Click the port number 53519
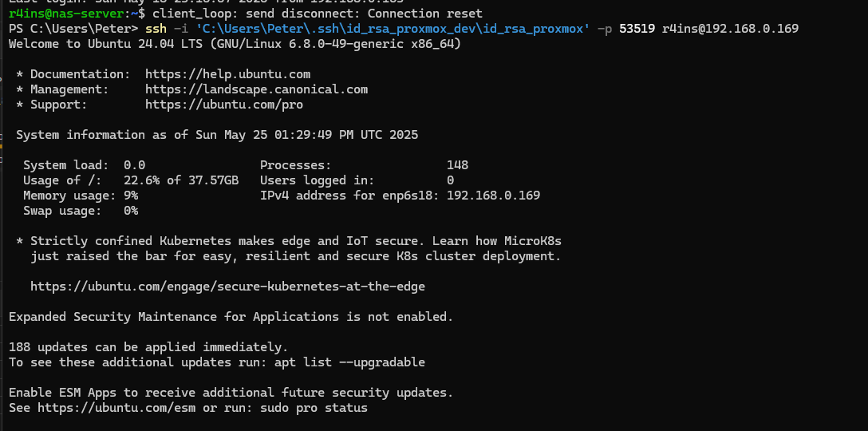Viewport: 868px width, 431px height. pyautogui.click(x=637, y=29)
